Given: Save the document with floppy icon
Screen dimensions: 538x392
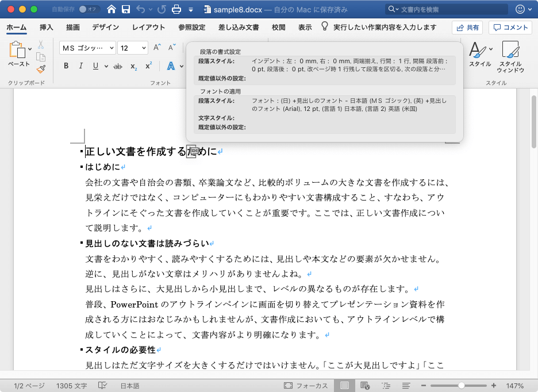Looking at the screenshot, I should [126, 9].
